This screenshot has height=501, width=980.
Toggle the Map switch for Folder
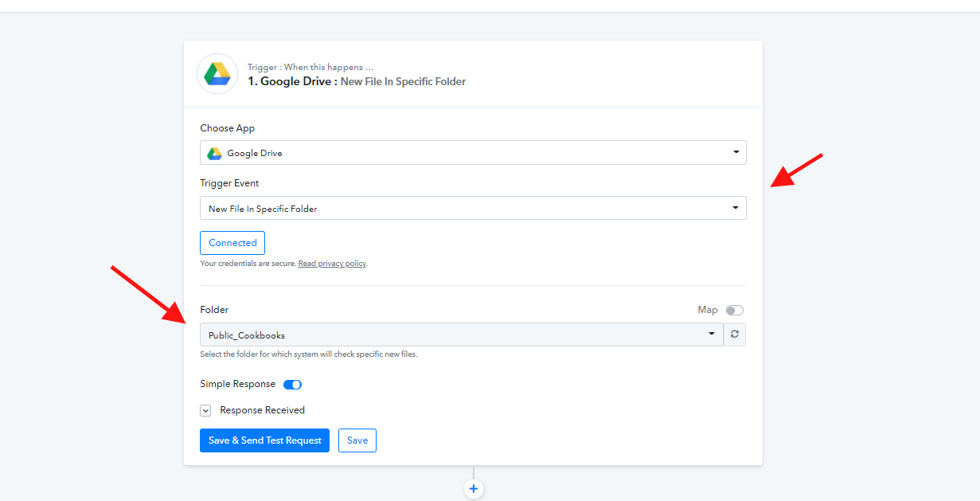(734, 311)
